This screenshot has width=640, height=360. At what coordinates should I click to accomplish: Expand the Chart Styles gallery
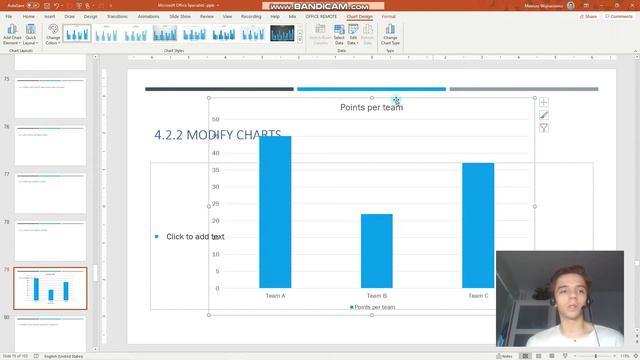pos(300,40)
